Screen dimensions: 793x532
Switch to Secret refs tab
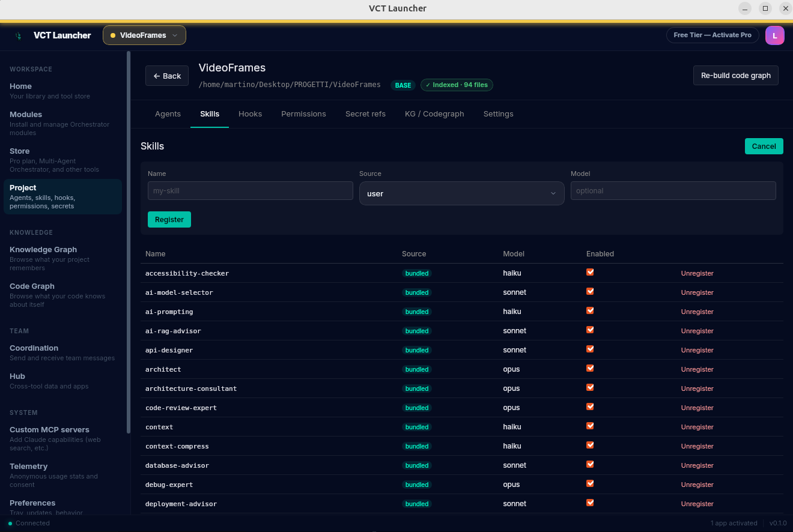[x=365, y=113]
